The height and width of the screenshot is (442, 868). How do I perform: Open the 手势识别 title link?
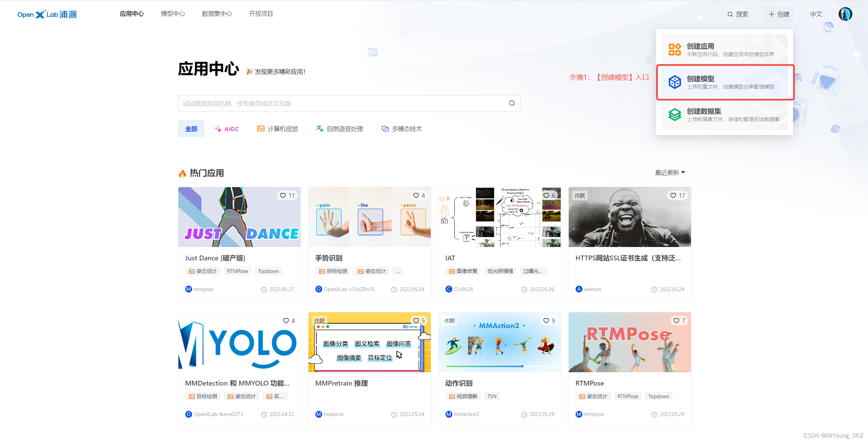[329, 258]
